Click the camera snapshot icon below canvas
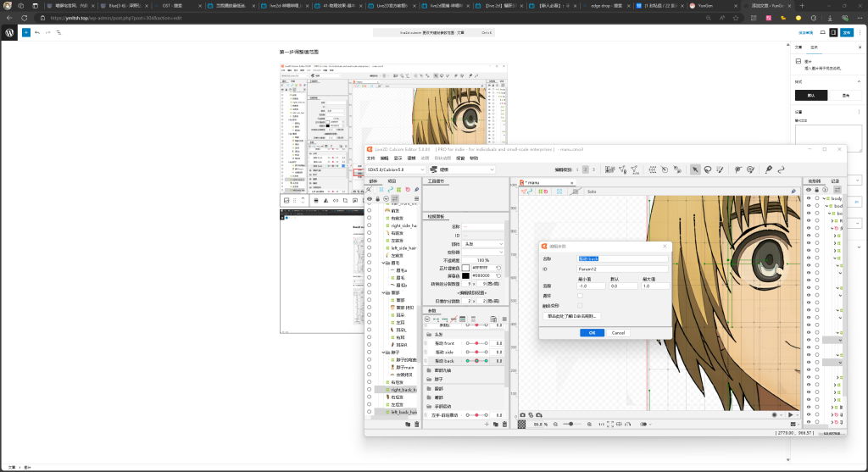This screenshot has height=472, width=868. 522,415
